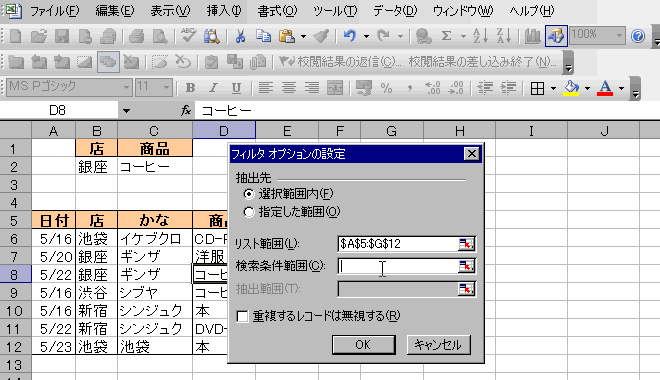Click the Open file icon
This screenshot has height=380, width=660.
point(39,36)
